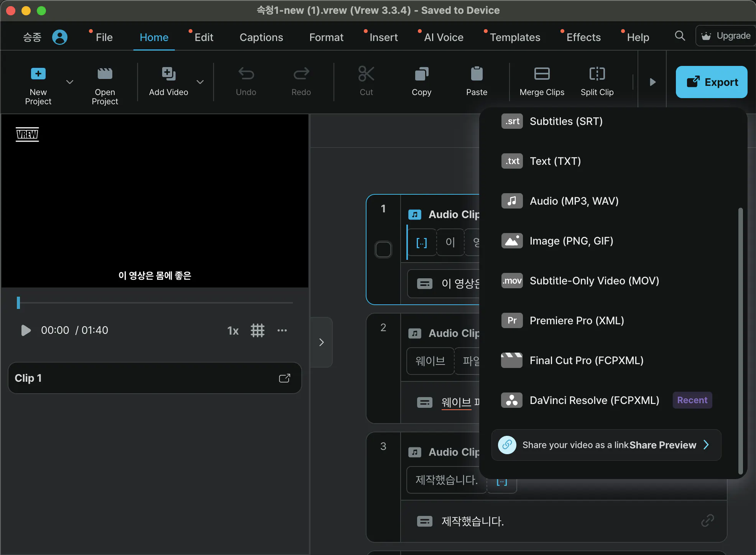The width and height of the screenshot is (756, 555).
Task: Expand the side panel chevron beside preview
Action: pyautogui.click(x=321, y=342)
